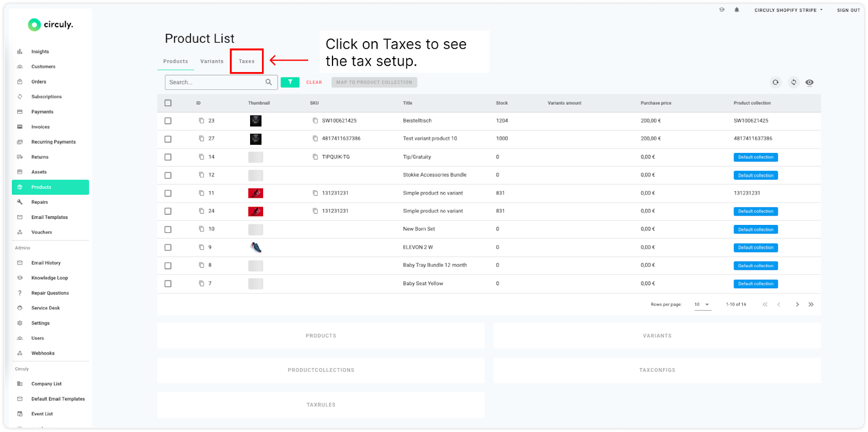
Task: Click the Invoices sidebar icon
Action: (20, 127)
